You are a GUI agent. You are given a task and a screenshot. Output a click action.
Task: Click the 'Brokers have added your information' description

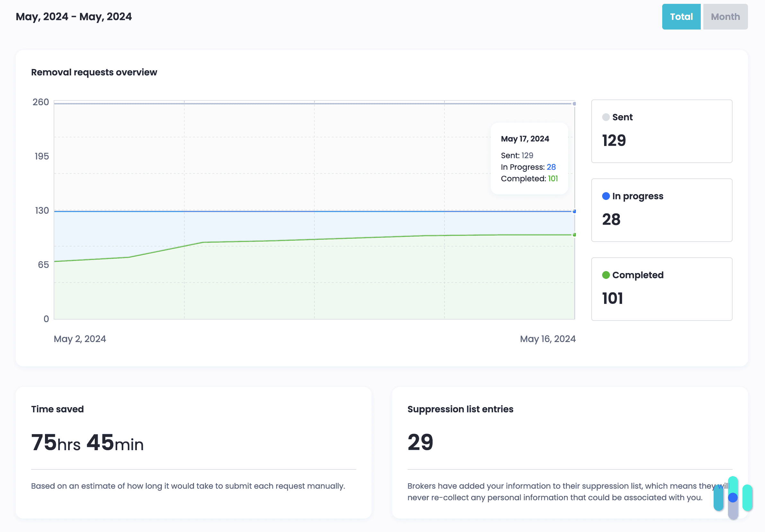(x=568, y=492)
